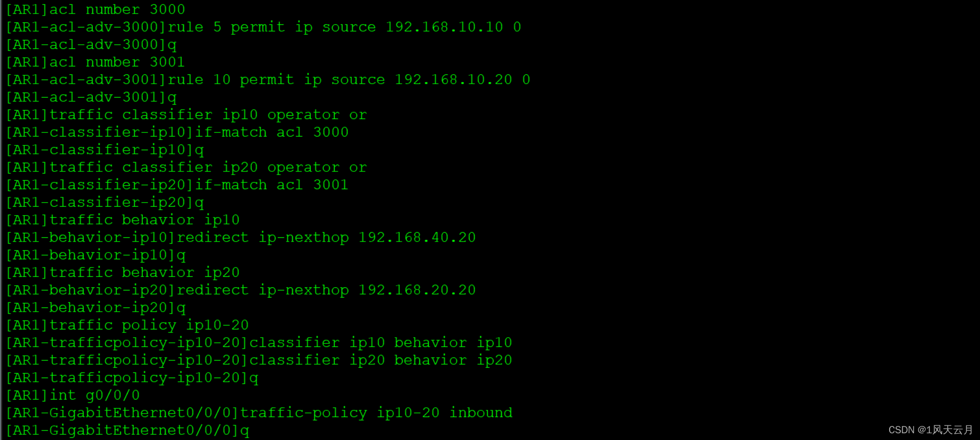Screen dimensions: 980x440
Task: Click the 'traffic behavior ip20' line
Action: point(122,272)
